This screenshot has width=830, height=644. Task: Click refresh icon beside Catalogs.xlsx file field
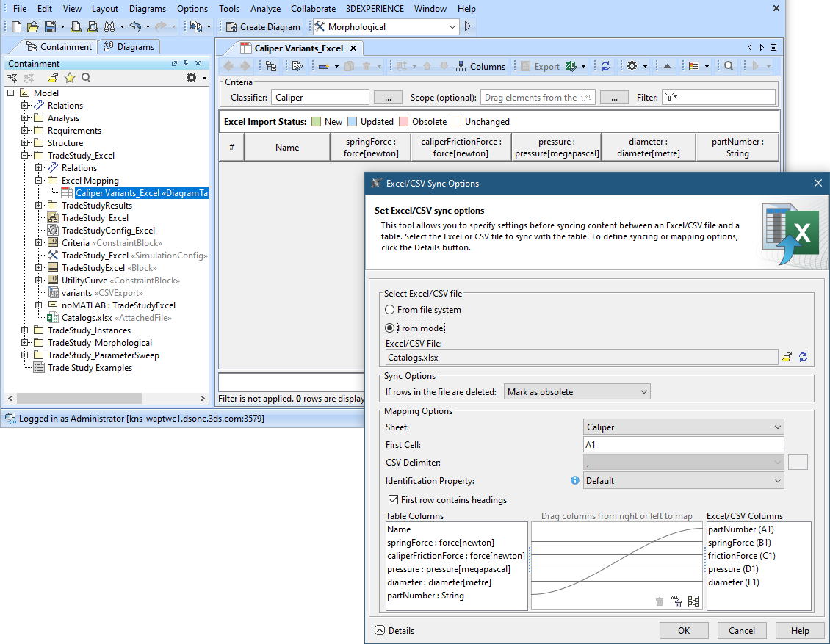point(803,357)
